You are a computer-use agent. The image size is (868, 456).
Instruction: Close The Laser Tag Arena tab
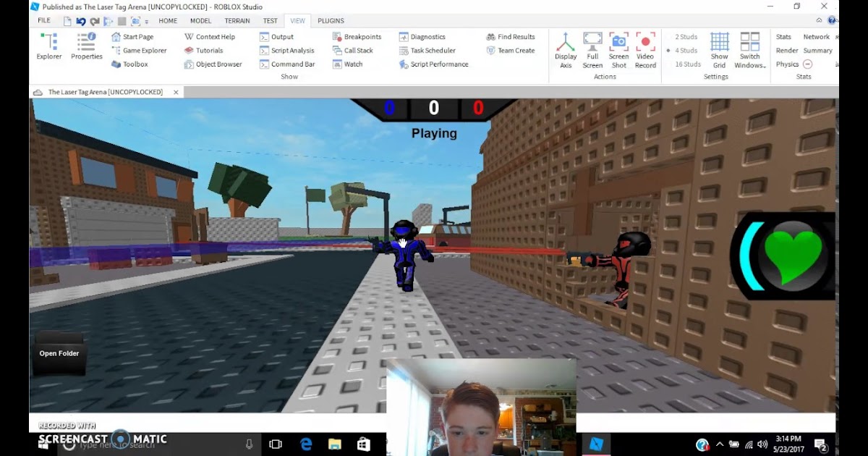point(176,93)
